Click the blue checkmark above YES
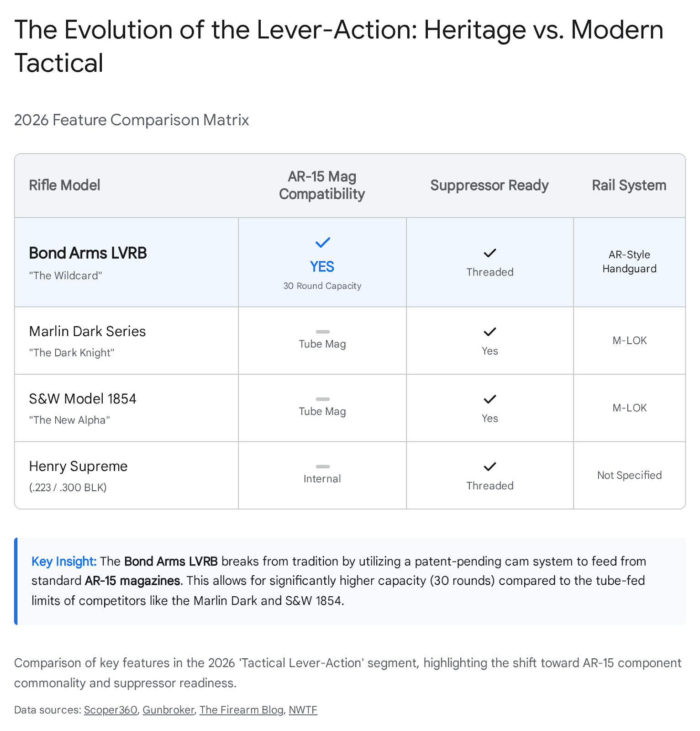 coord(322,243)
